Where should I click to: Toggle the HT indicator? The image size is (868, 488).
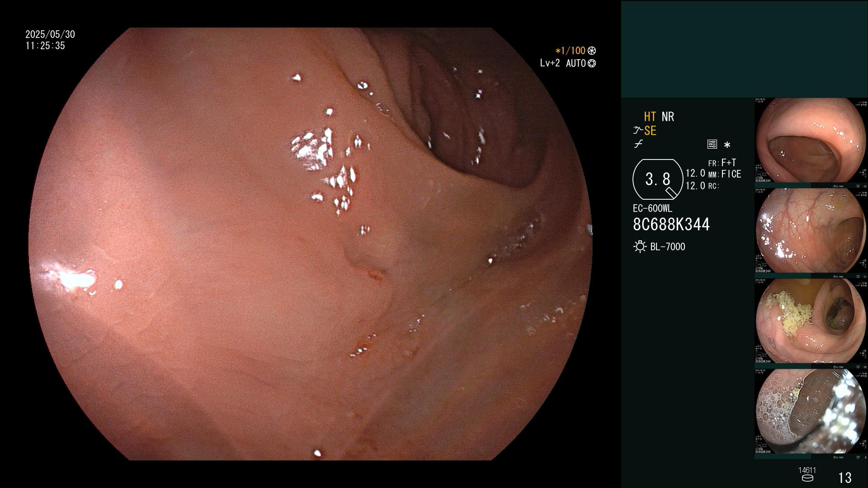(x=650, y=117)
